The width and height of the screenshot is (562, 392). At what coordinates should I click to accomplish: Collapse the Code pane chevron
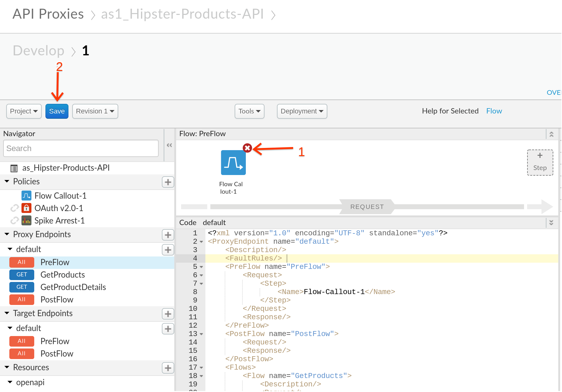(551, 223)
